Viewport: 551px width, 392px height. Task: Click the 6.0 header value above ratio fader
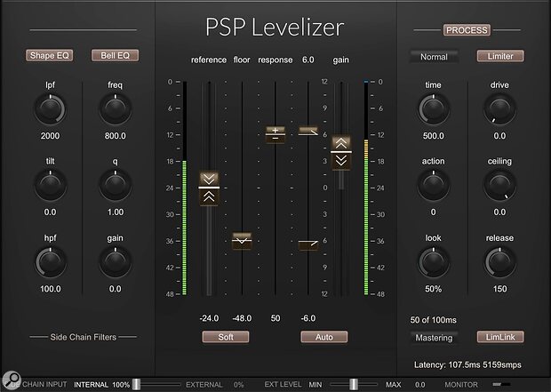[307, 60]
